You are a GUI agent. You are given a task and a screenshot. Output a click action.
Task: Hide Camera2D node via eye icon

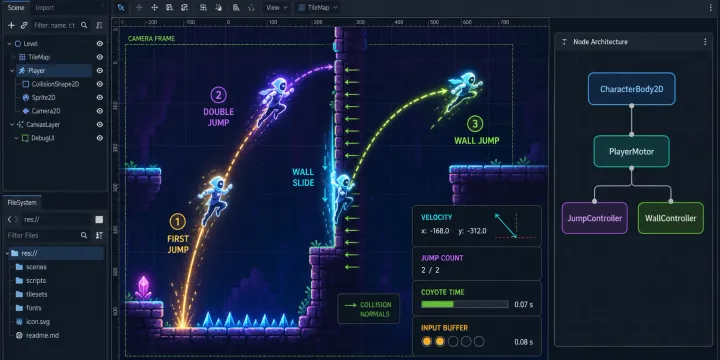pyautogui.click(x=100, y=111)
